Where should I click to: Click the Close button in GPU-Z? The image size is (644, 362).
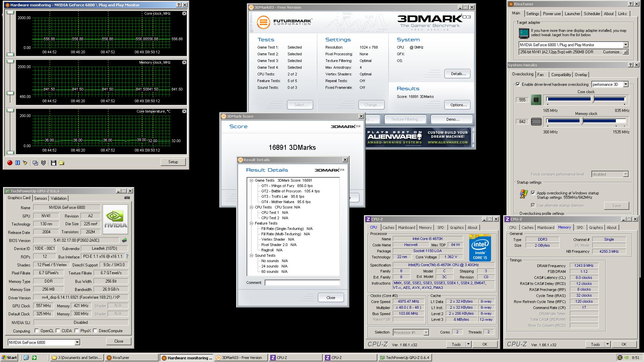(x=119, y=341)
